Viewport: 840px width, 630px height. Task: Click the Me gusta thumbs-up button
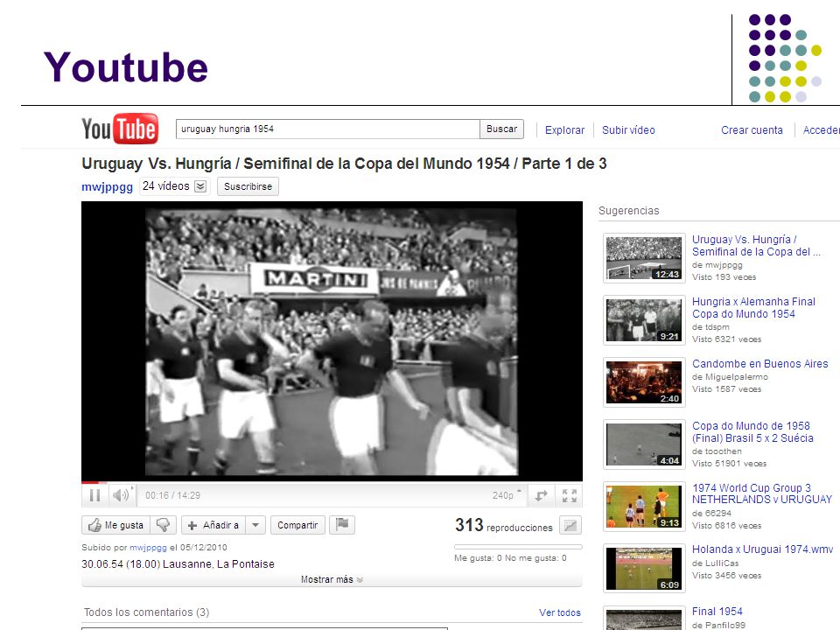115,525
